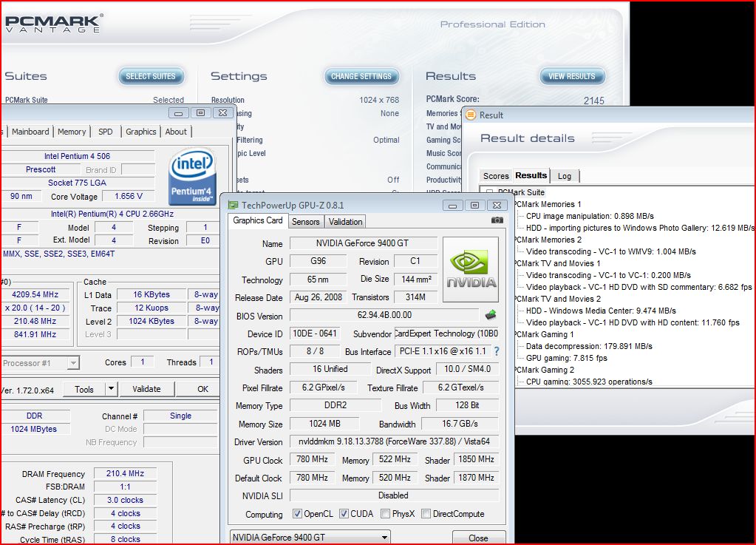
Task: Enable the DirectCompute checkbox
Action: coord(426,514)
